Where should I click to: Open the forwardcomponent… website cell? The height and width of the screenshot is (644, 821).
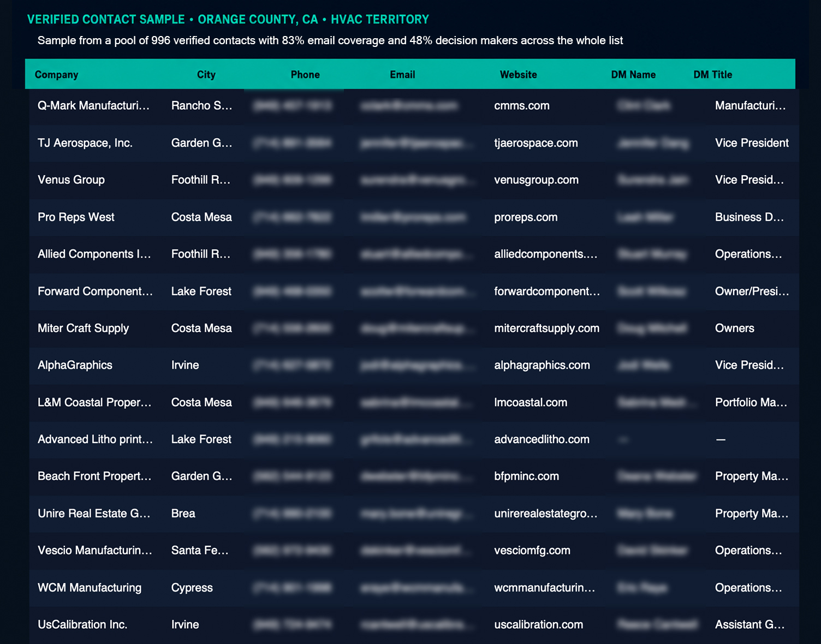(547, 291)
